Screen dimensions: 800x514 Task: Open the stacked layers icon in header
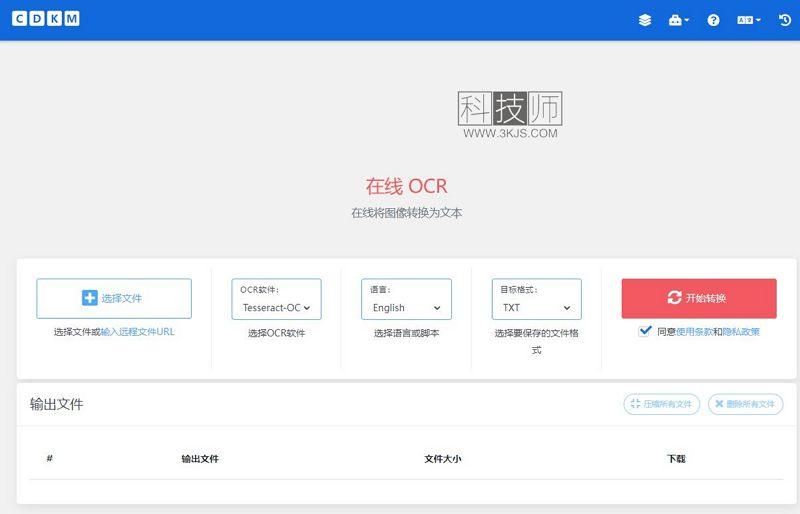(x=645, y=20)
